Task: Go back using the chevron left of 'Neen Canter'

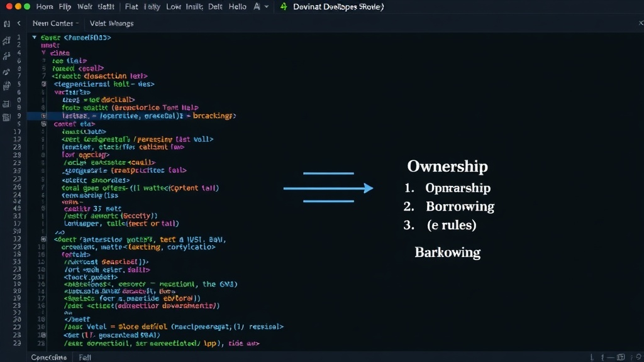Action: [19, 23]
